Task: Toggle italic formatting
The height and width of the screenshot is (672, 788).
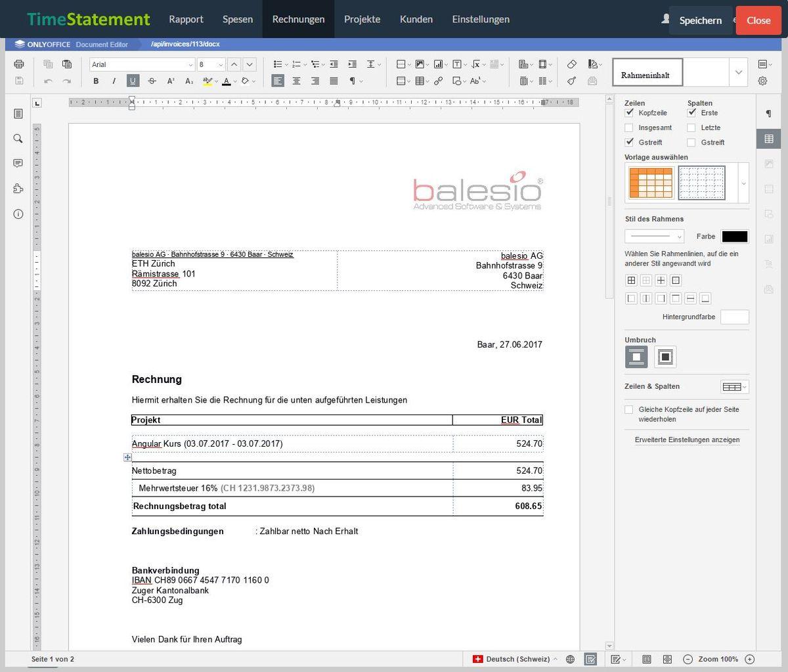Action: click(x=114, y=81)
